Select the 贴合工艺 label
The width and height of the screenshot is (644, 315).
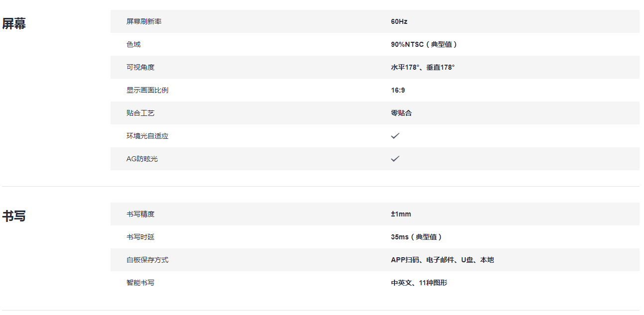point(140,113)
